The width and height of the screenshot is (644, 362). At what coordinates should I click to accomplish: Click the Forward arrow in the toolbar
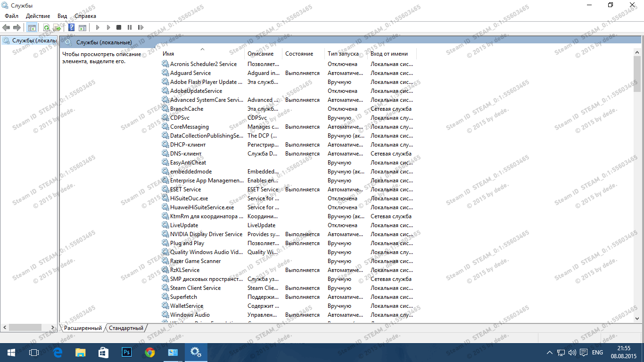(x=17, y=28)
